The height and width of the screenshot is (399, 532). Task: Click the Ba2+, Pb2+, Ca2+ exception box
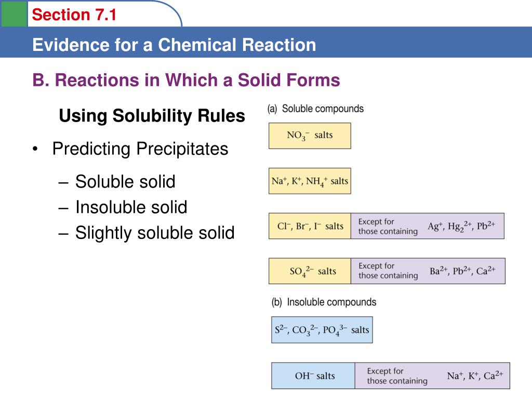click(428, 271)
